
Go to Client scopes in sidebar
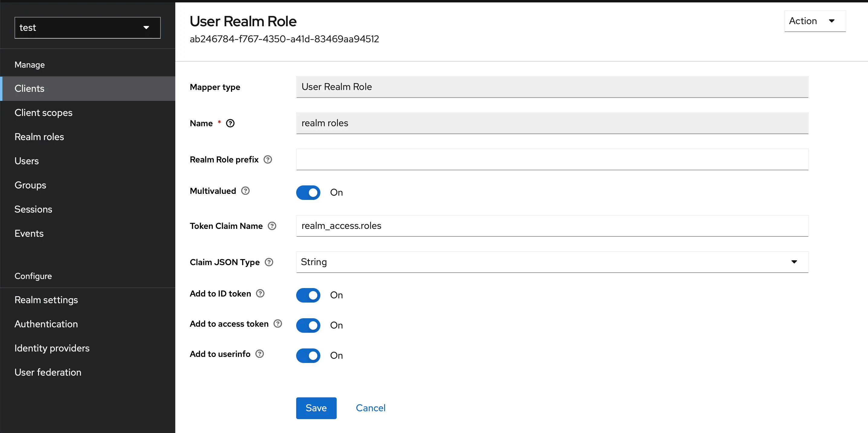(x=44, y=112)
